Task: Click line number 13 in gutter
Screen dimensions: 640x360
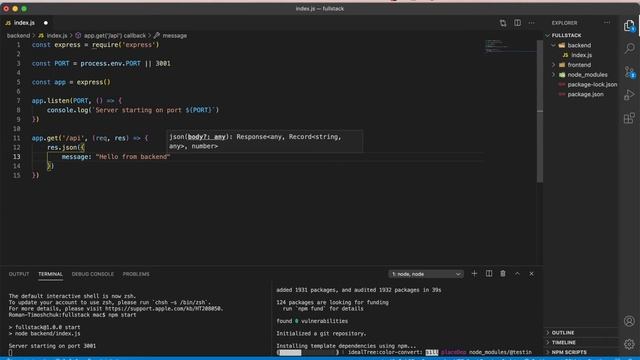Action: pos(17,157)
